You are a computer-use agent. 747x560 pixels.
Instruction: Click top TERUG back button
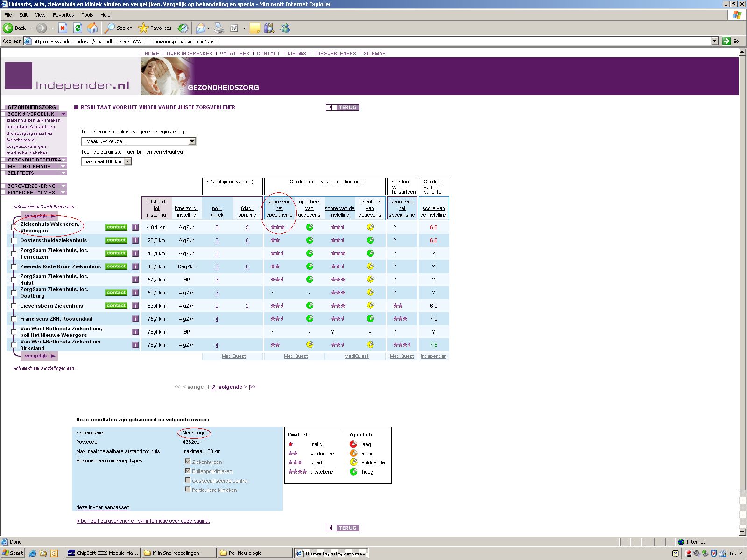(x=342, y=107)
